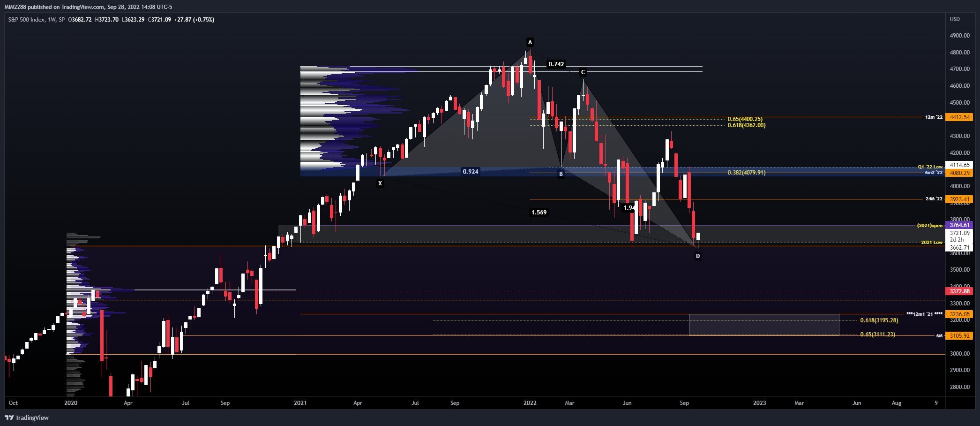Select the grey rectangle between 3236 and 3105

point(764,325)
